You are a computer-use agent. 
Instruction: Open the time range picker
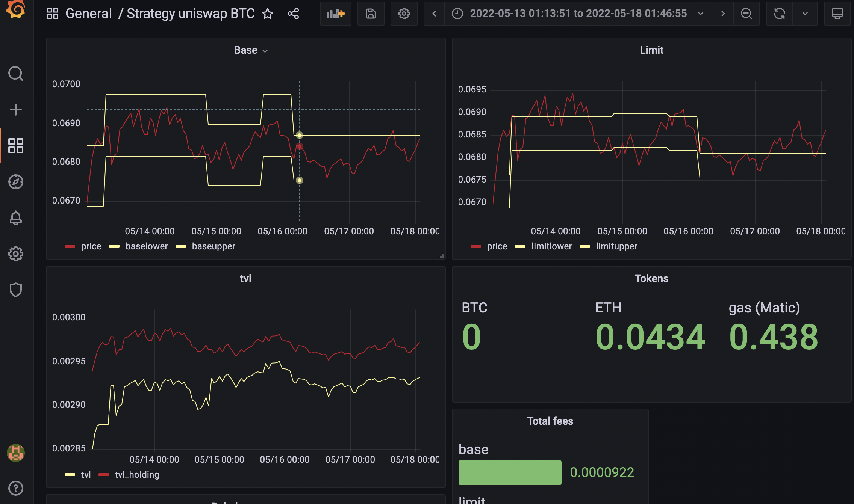tap(578, 14)
